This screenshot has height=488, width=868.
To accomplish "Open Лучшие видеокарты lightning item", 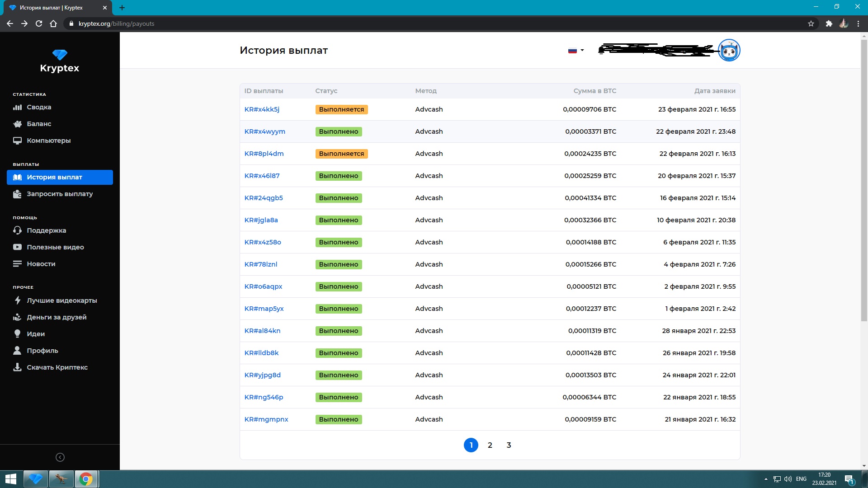I will coord(61,300).
